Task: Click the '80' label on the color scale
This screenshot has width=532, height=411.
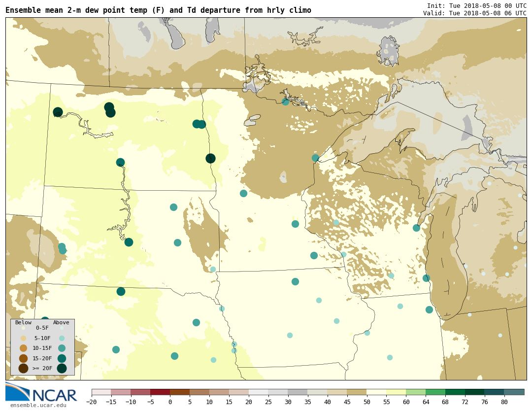Action: point(504,402)
